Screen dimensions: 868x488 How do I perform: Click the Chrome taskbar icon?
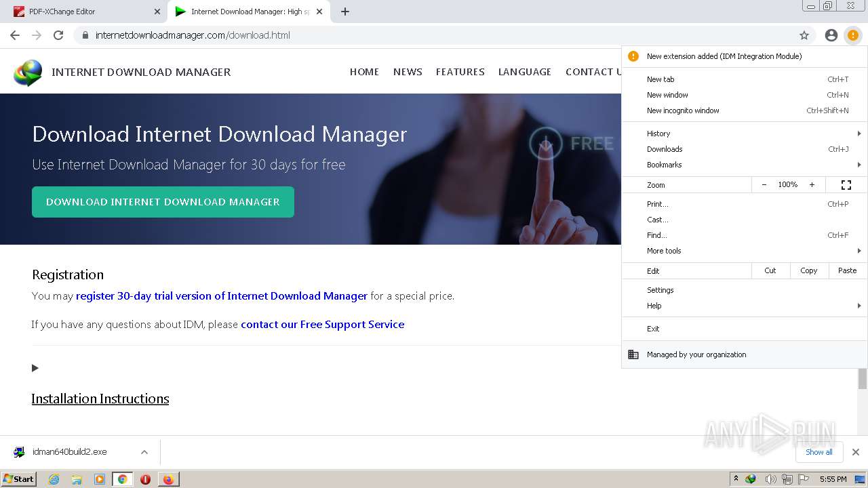(122, 479)
